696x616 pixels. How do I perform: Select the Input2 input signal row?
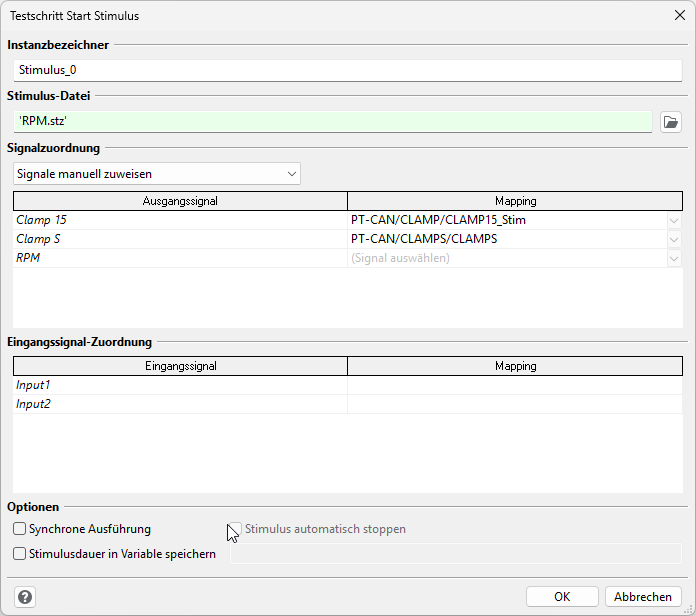coord(180,404)
